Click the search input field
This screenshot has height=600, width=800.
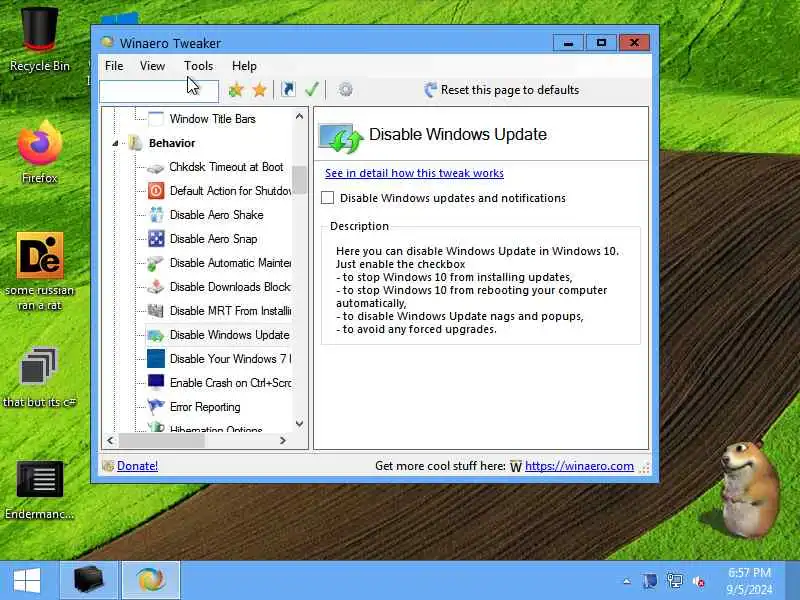(x=159, y=91)
